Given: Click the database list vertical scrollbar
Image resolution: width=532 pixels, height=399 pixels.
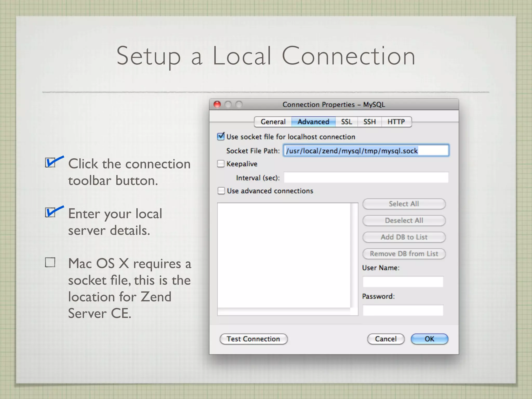Looking at the screenshot, I should (354, 255).
